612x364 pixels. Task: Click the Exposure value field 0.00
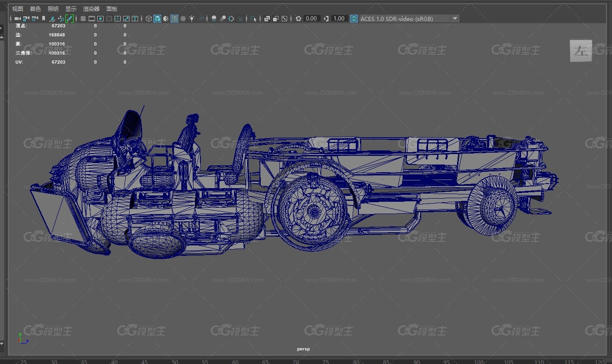(x=311, y=19)
